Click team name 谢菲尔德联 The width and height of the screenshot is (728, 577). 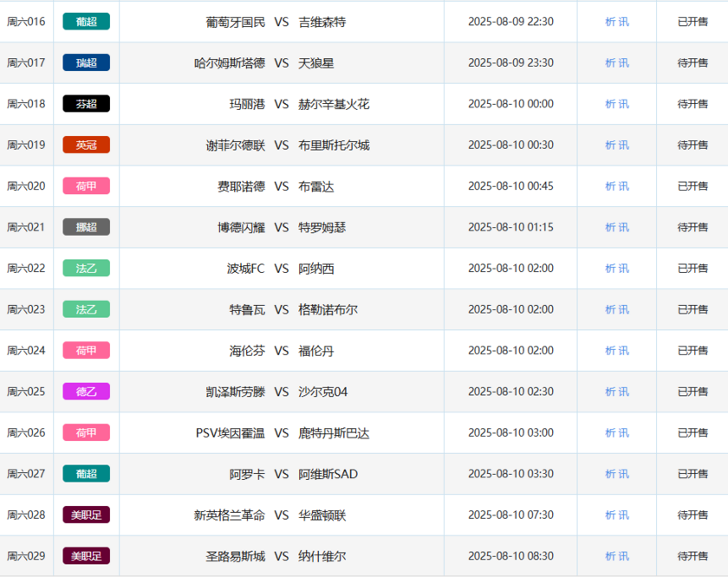pos(235,145)
